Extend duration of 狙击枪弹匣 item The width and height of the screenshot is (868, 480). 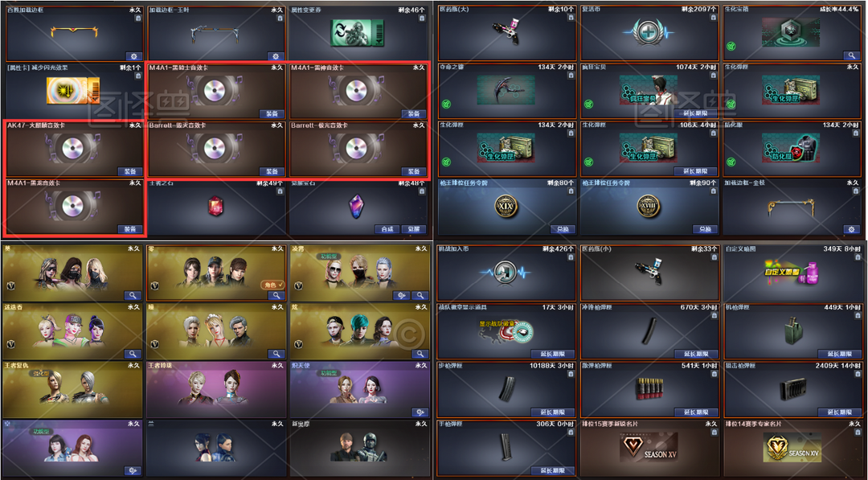pos(839,412)
